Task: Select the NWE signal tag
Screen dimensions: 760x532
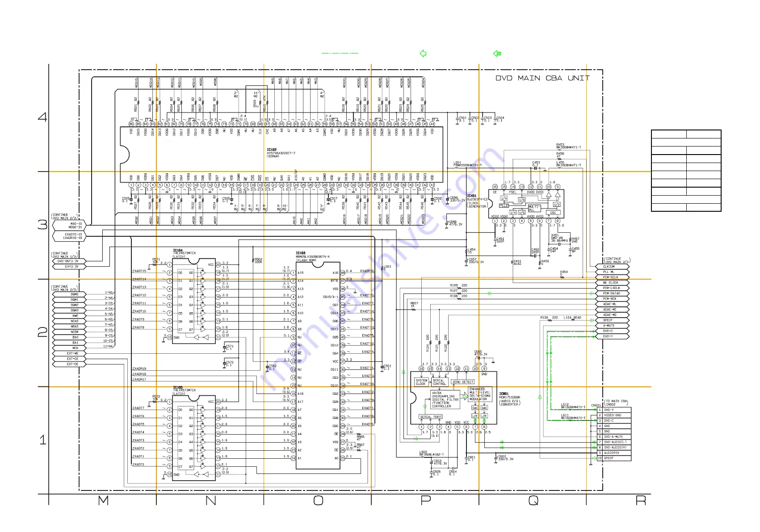Action: tap(68, 316)
